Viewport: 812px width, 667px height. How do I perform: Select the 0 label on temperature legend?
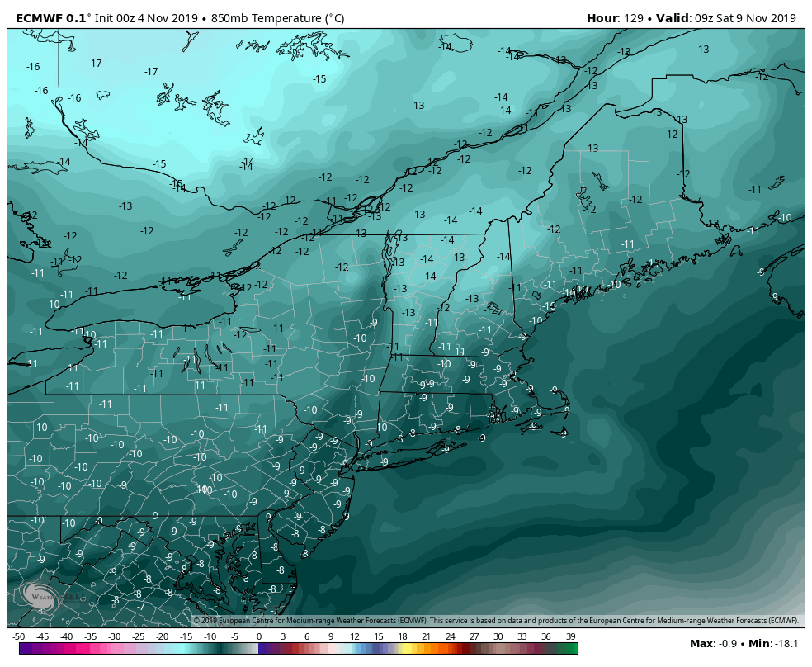(259, 636)
